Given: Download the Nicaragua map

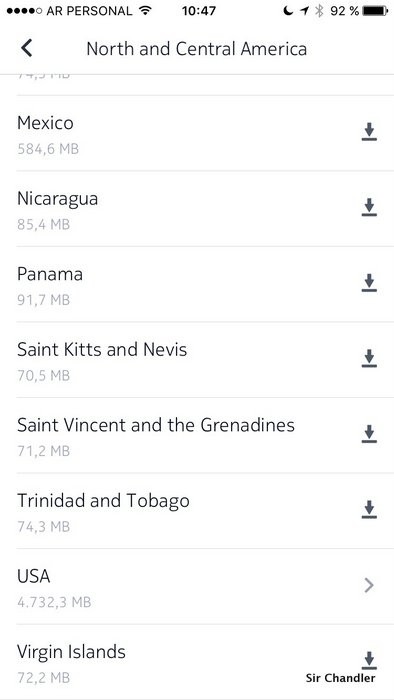Looking at the screenshot, I should point(369,208).
